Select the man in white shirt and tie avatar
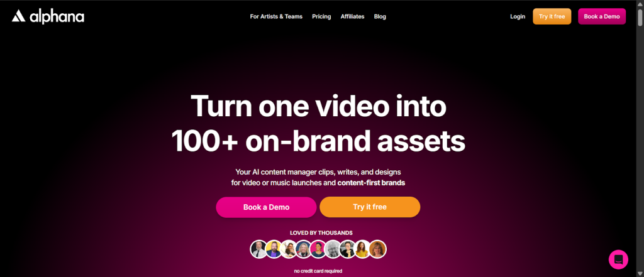This screenshot has height=277, width=644. coord(258,249)
